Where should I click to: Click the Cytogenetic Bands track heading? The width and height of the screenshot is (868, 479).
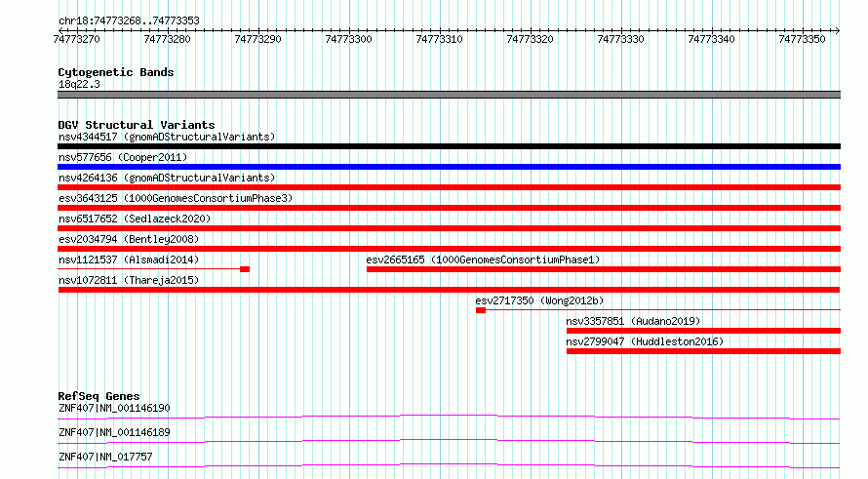[116, 72]
